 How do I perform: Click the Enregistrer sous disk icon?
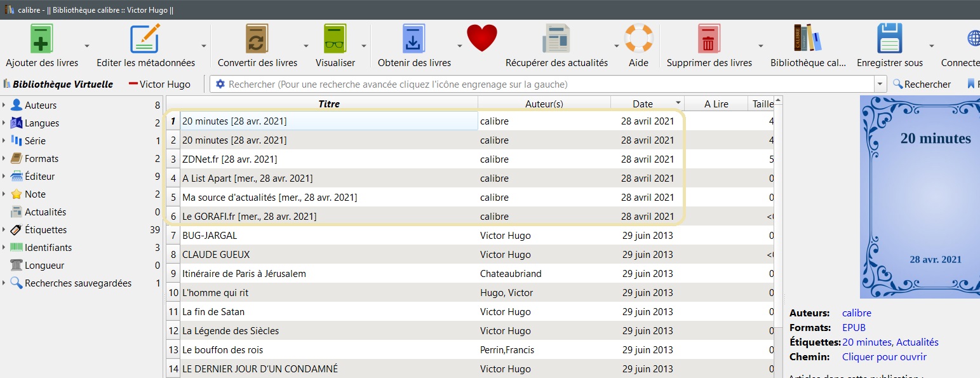[x=889, y=39]
